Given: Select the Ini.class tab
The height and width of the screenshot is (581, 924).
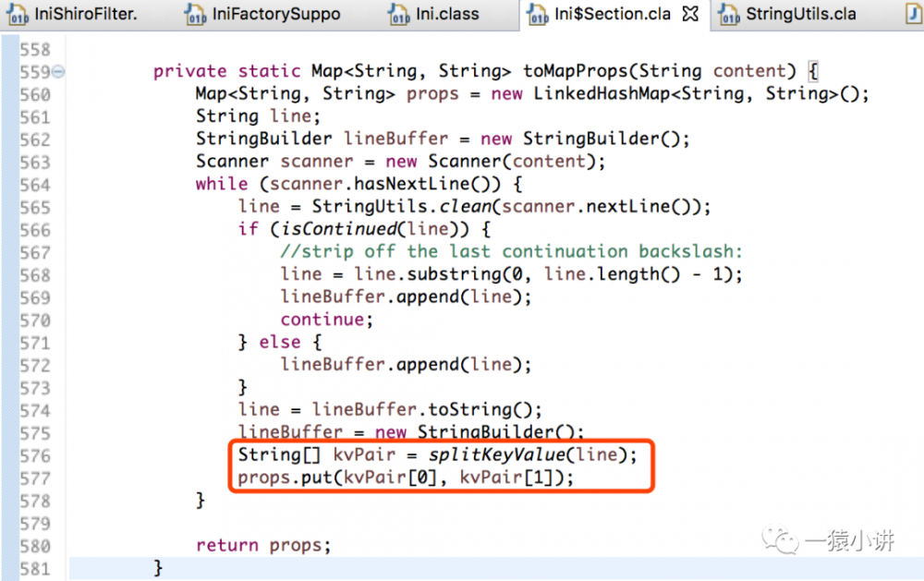Looking at the screenshot, I should [x=434, y=14].
